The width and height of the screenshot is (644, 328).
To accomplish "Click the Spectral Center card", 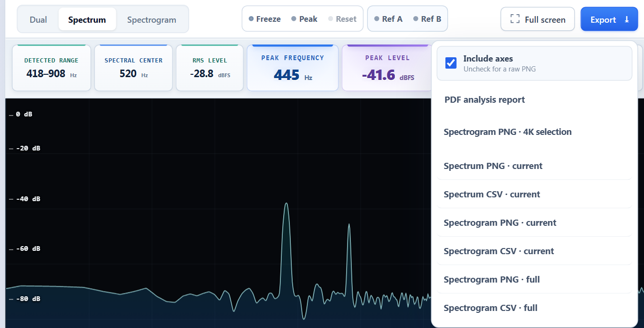I will [x=134, y=68].
